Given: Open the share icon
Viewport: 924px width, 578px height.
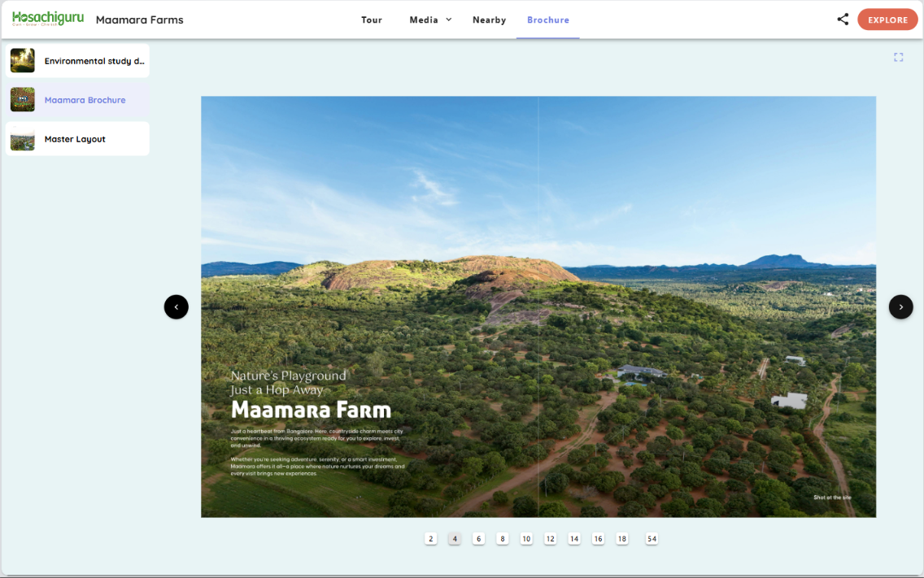Looking at the screenshot, I should pyautogui.click(x=843, y=20).
